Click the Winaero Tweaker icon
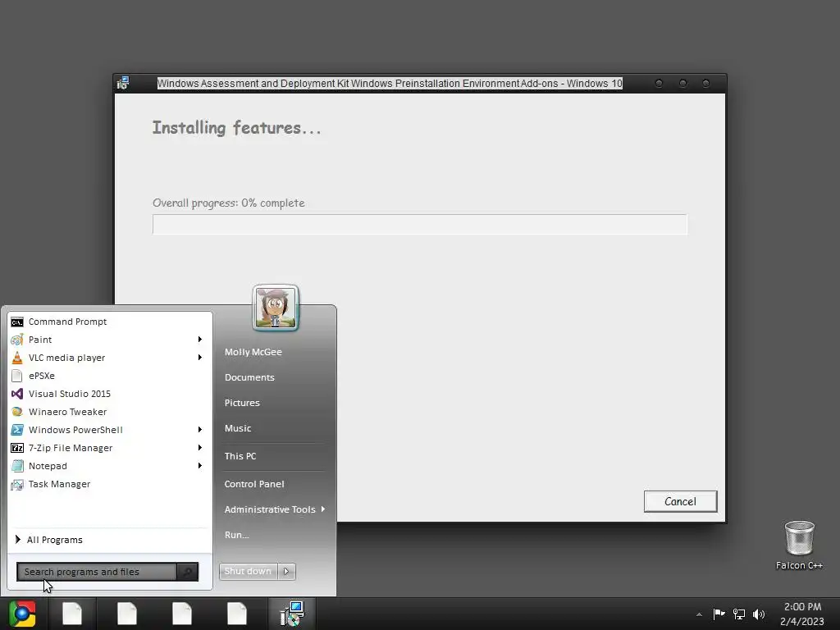The width and height of the screenshot is (840, 630). (17, 412)
